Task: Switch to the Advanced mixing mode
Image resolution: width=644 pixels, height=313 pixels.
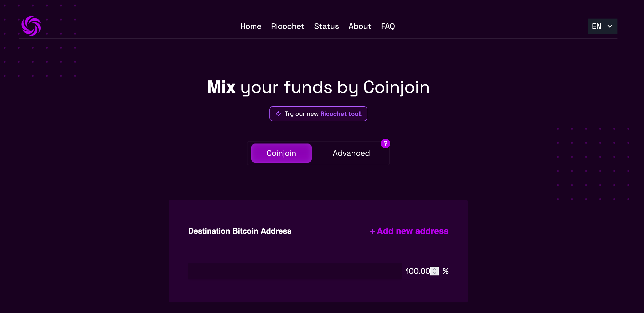Action: coord(351,153)
